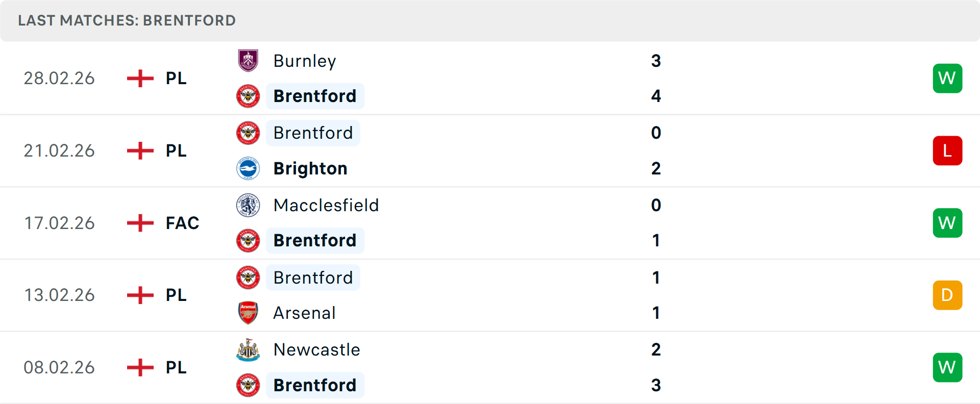
Task: Click the red L badge on the Brighton match
Action: click(x=947, y=150)
